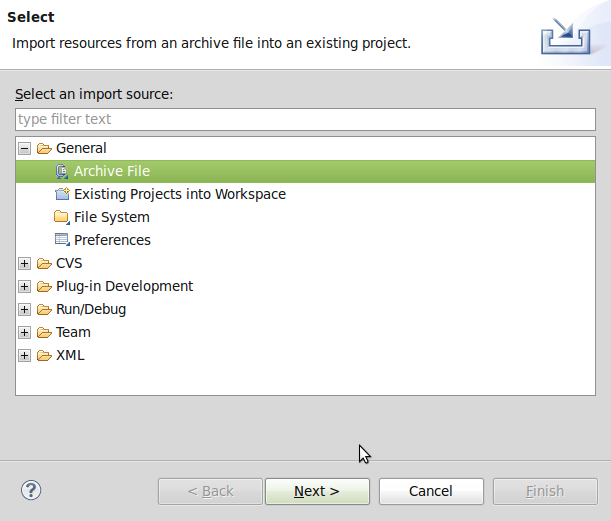Image resolution: width=611 pixels, height=521 pixels.
Task: Click the Preferences icon
Action: [62, 240]
